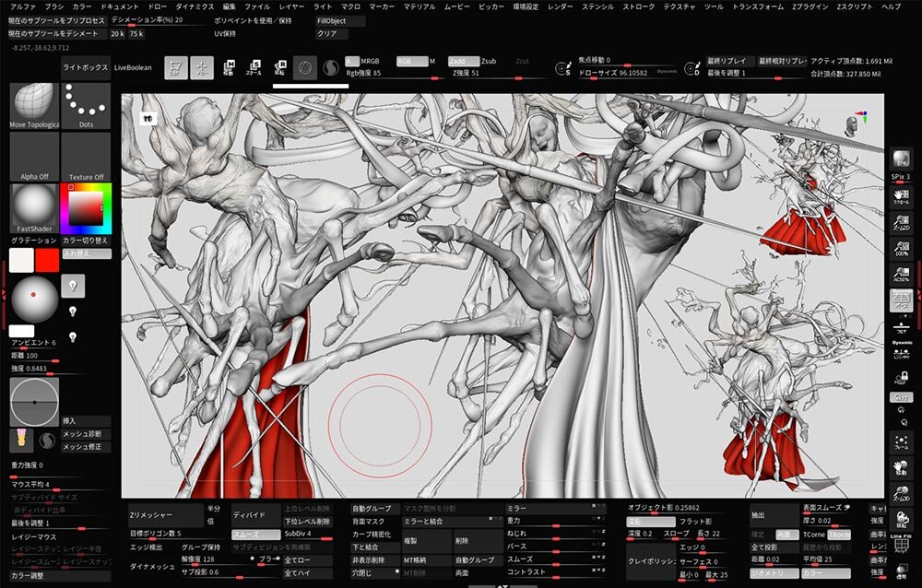The image size is (922, 588).
Task: Select the Rotate (R) gizmo tool
Action: click(x=280, y=67)
